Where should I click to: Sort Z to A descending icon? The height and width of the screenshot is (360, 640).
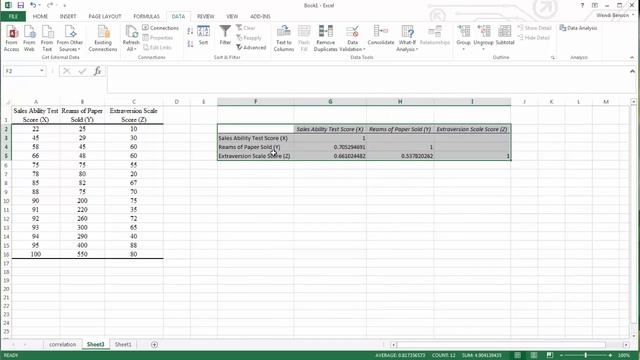[x=190, y=44]
